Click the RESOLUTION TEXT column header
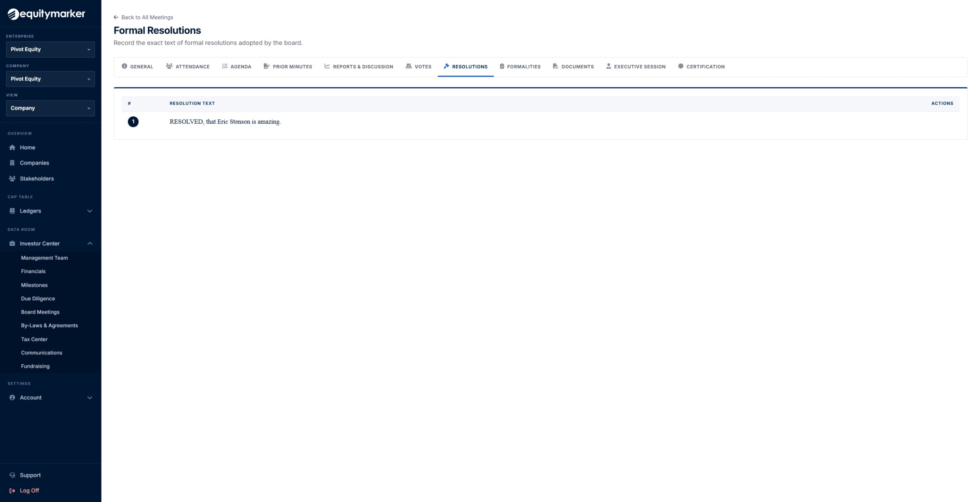980x502 pixels. (x=192, y=103)
